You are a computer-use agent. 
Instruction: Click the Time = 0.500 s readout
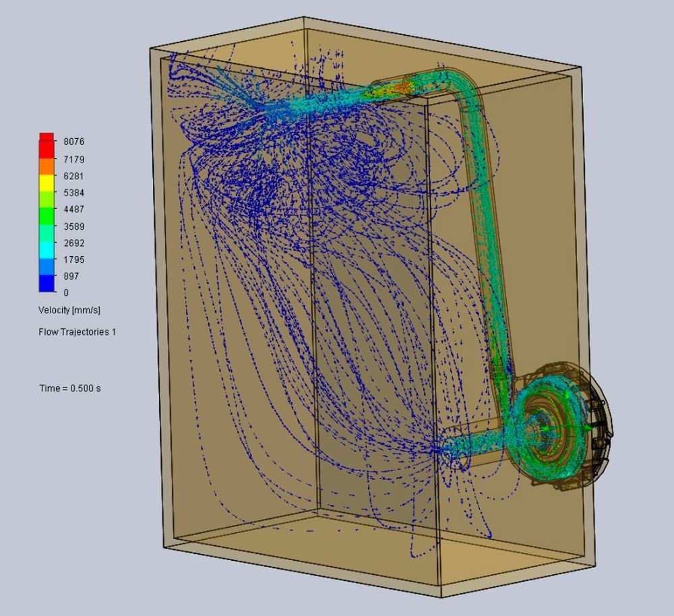(x=70, y=388)
